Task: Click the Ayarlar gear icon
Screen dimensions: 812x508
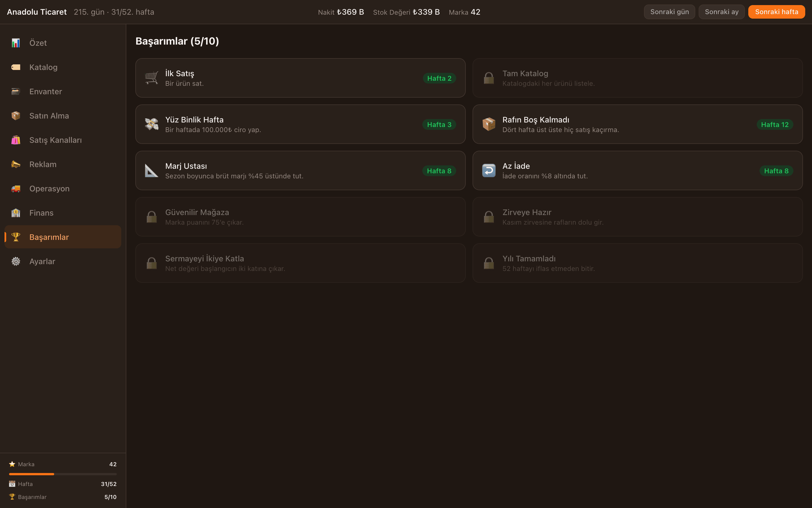Action: pos(16,261)
